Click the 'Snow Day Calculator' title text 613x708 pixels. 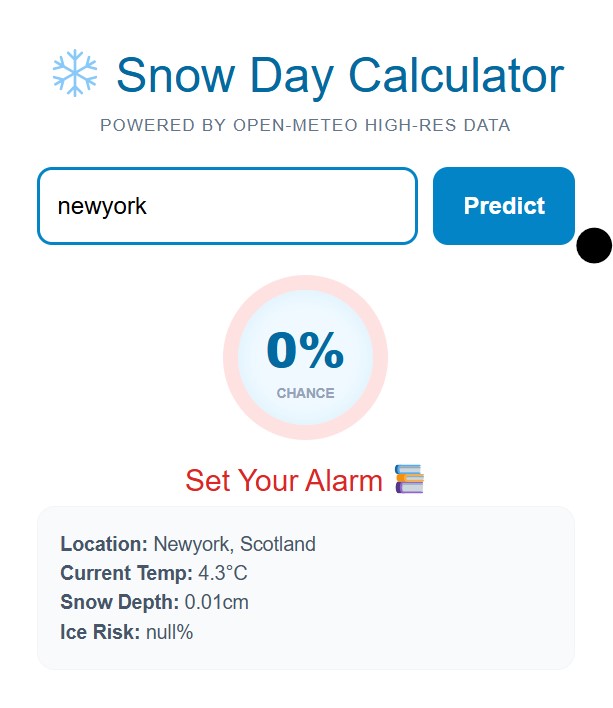[x=340, y=75]
